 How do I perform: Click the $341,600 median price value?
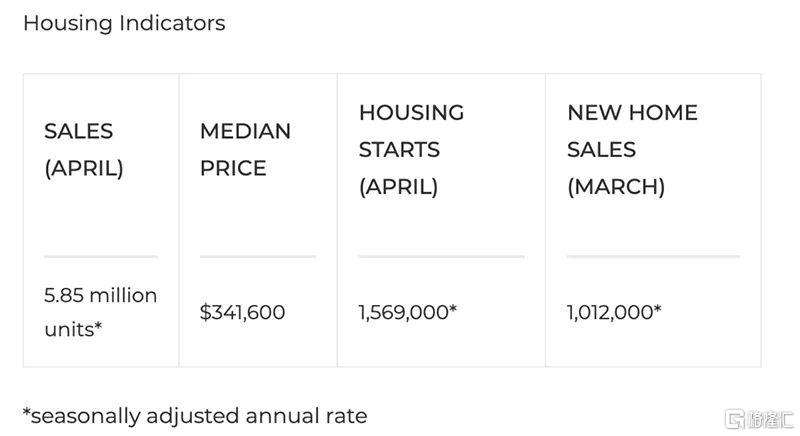pyautogui.click(x=242, y=313)
